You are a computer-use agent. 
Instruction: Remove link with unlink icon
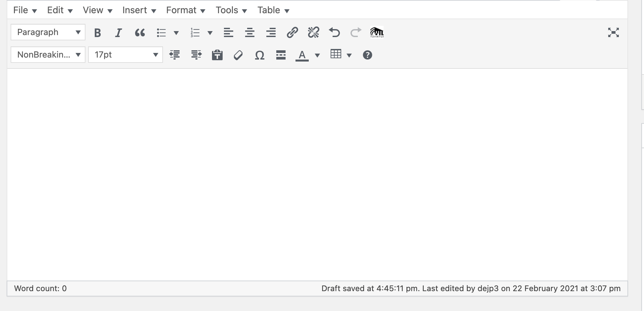313,32
